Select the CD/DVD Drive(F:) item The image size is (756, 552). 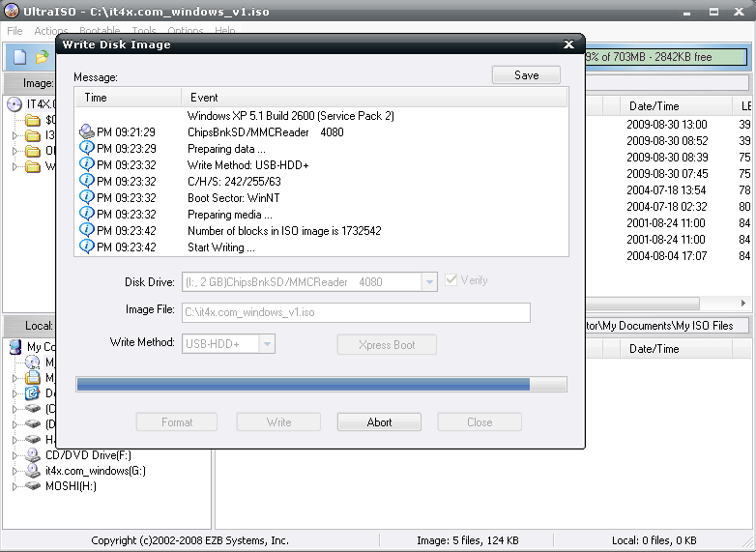[88, 454]
